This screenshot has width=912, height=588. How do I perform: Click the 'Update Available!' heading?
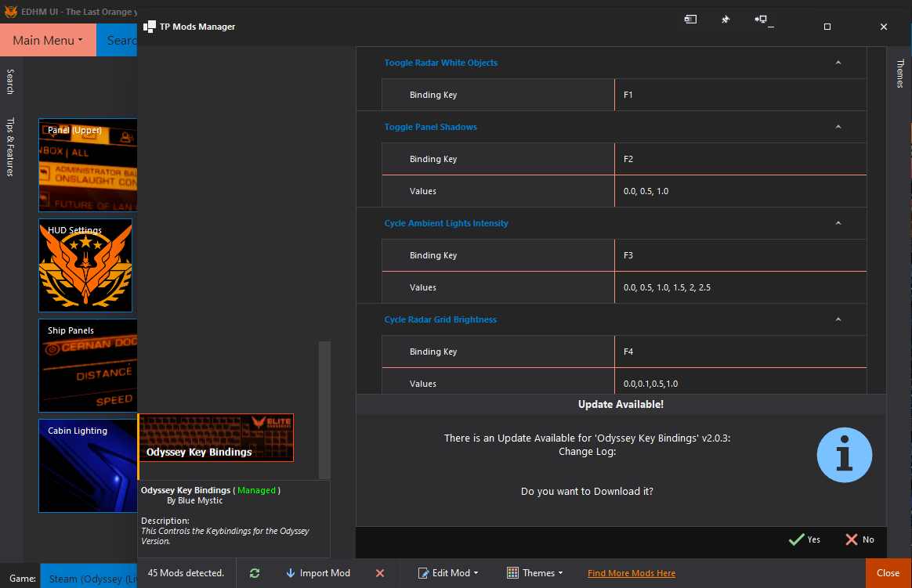click(621, 404)
